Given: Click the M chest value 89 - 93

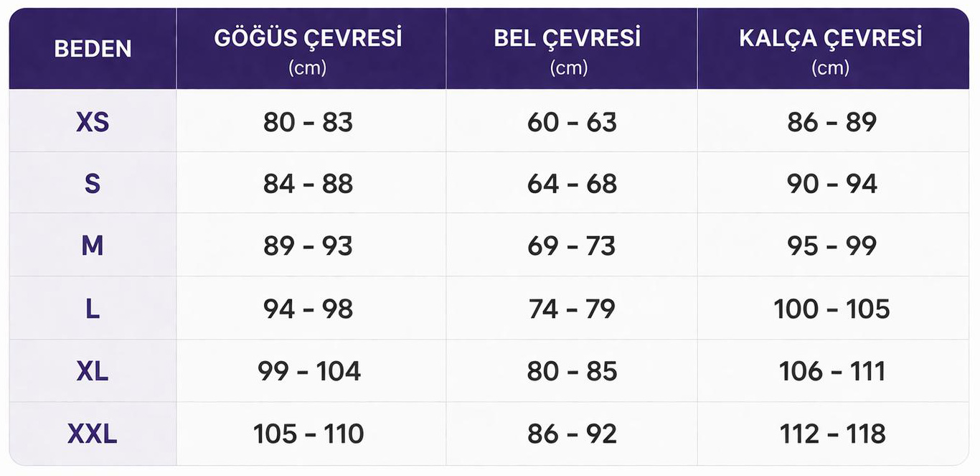Looking at the screenshot, I should coord(308,246).
